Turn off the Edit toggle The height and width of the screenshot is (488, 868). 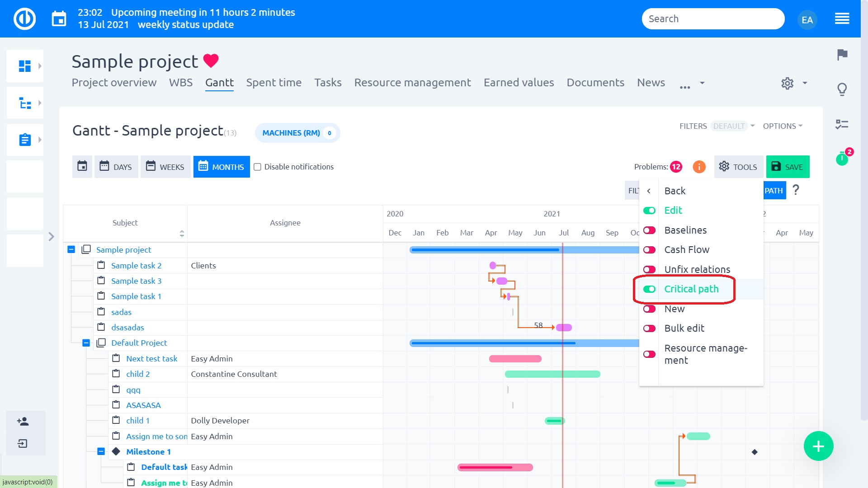649,211
